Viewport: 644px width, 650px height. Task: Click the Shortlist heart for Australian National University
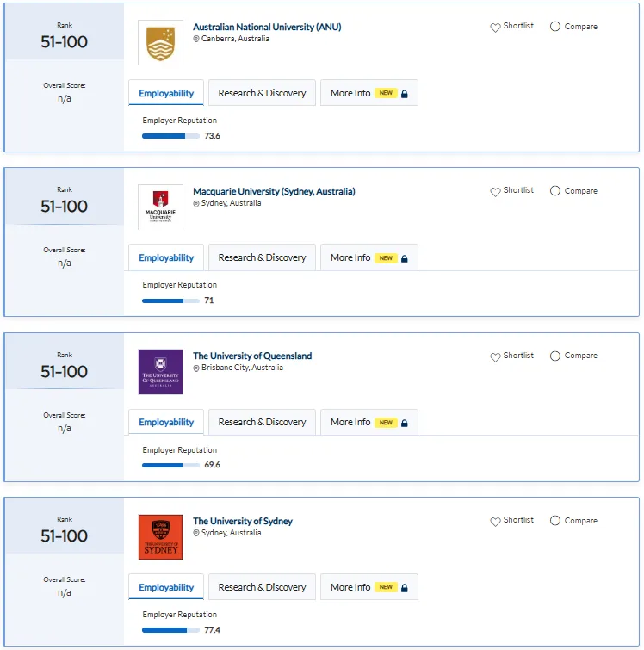[495, 28]
